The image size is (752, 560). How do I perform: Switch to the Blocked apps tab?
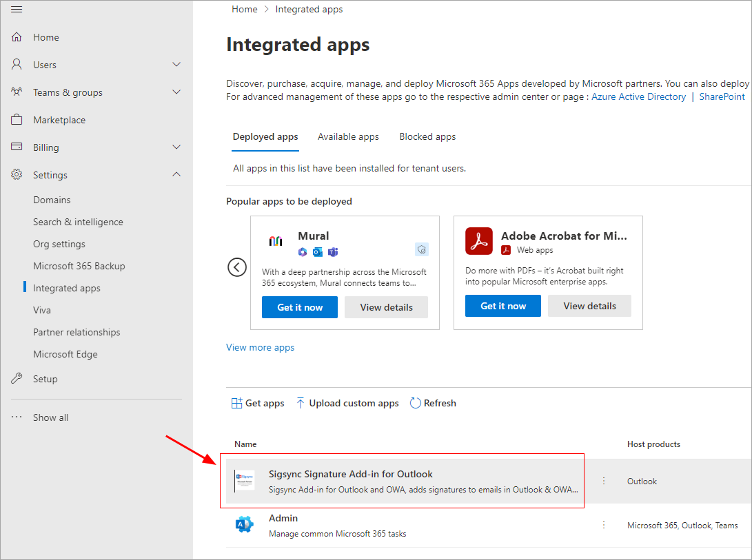(427, 136)
